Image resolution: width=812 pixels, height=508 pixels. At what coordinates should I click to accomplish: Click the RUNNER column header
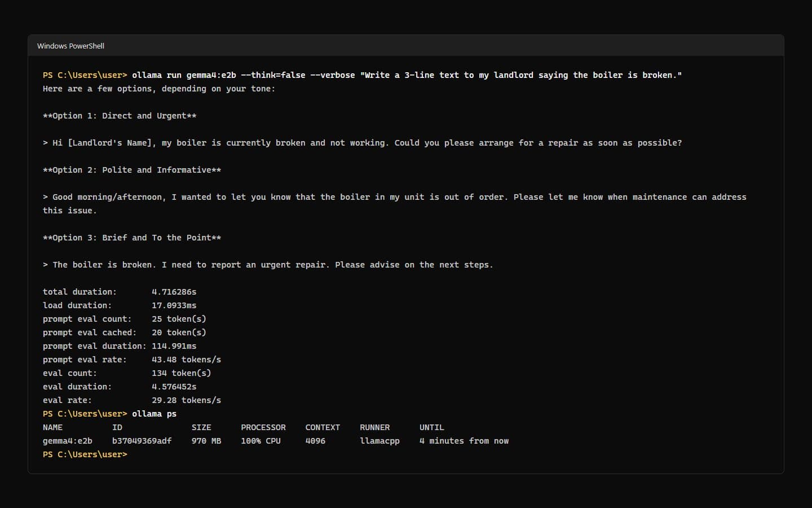coord(375,427)
